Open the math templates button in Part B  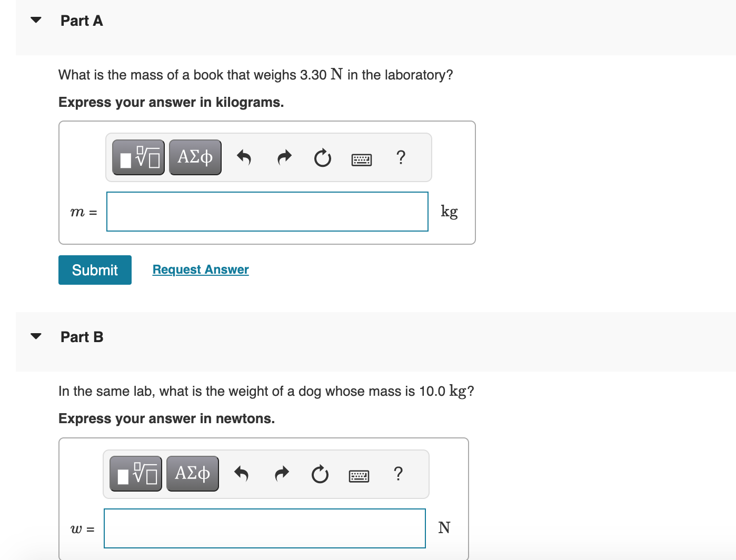click(x=136, y=474)
